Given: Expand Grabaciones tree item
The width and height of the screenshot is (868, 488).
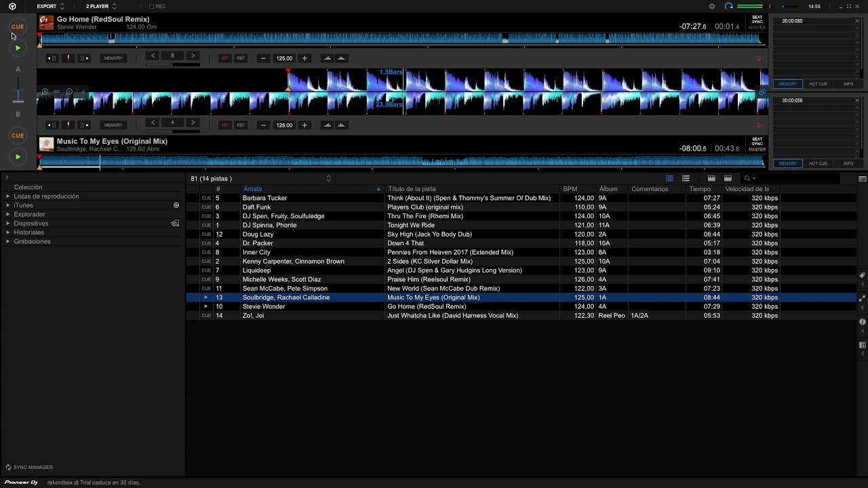Looking at the screenshot, I should [8, 241].
